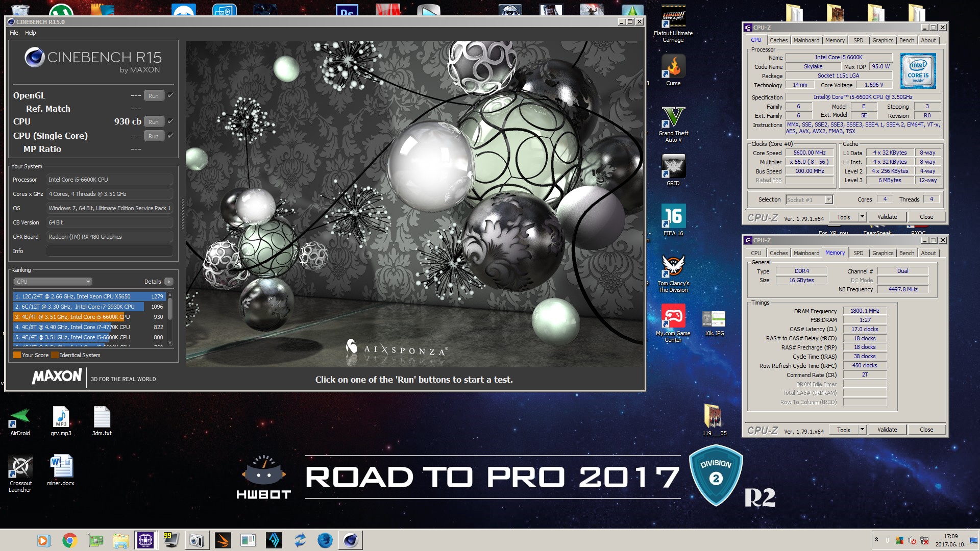Open Windows Explorer from the taskbar
Image resolution: width=980 pixels, height=551 pixels.
point(120,540)
